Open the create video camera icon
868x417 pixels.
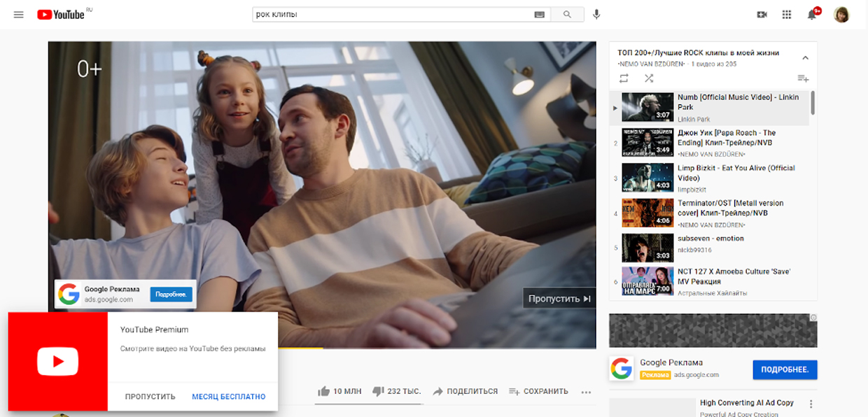762,15
